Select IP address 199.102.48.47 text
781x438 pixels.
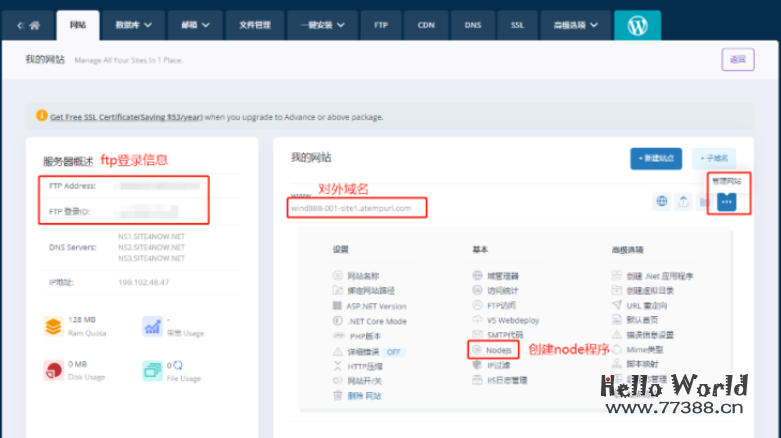[143, 282]
